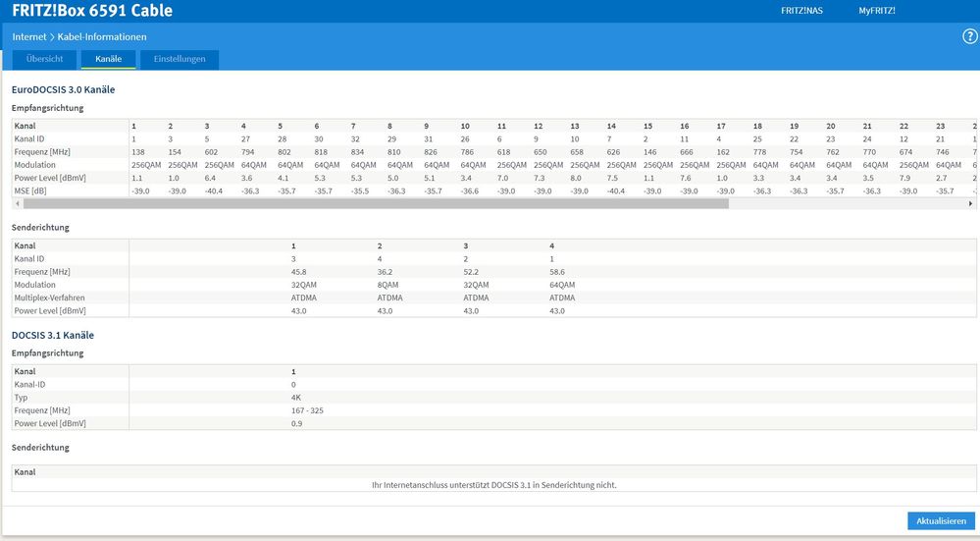Click the Kanal-ID row label in DOCSIS 3.1
This screenshot has width=980, height=541.
29,385
